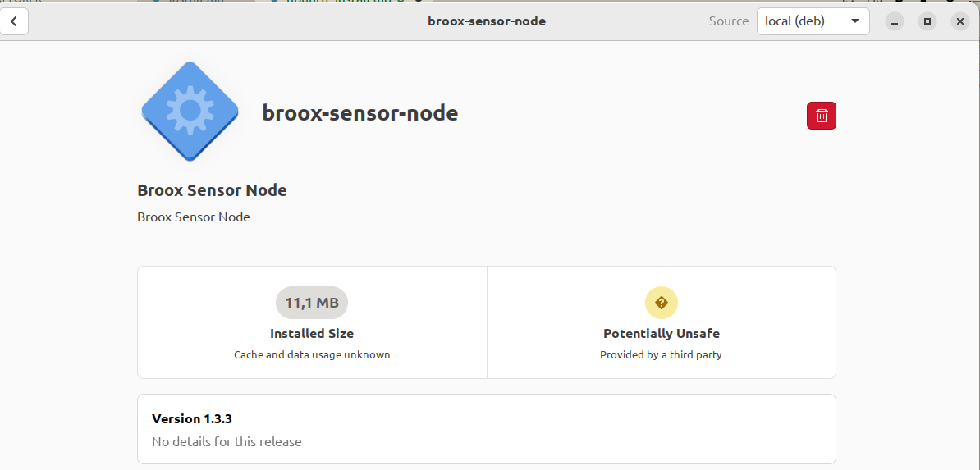The image size is (980, 470).
Task: Uninstall the app via red trash icon
Action: [822, 116]
